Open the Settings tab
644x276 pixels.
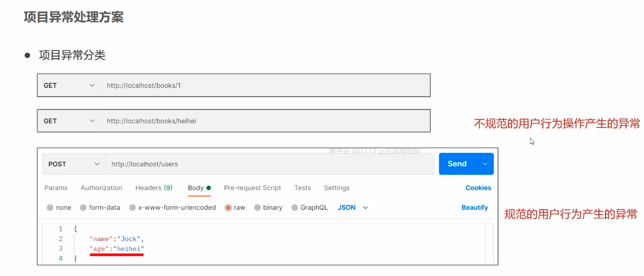[x=337, y=188]
